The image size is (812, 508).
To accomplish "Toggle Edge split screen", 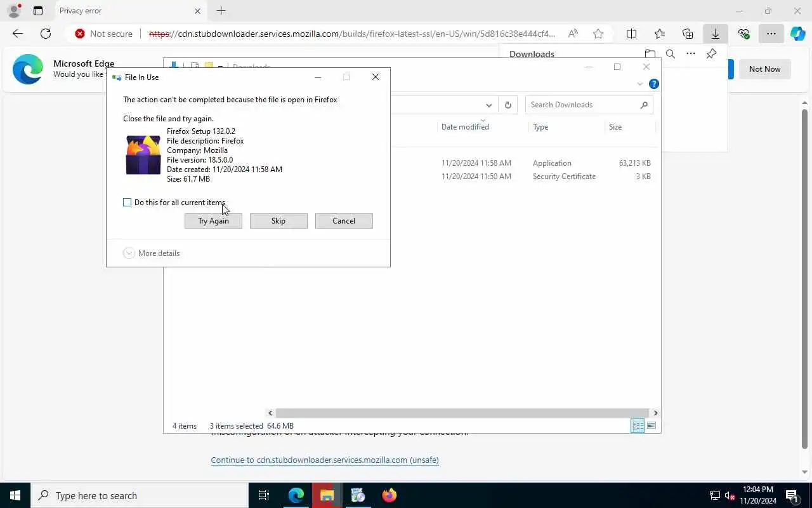I will [x=631, y=34].
